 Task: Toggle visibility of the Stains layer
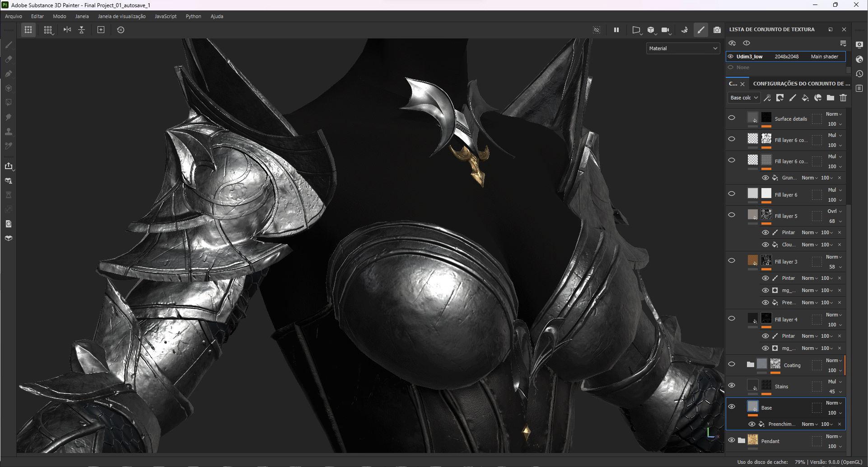732,386
